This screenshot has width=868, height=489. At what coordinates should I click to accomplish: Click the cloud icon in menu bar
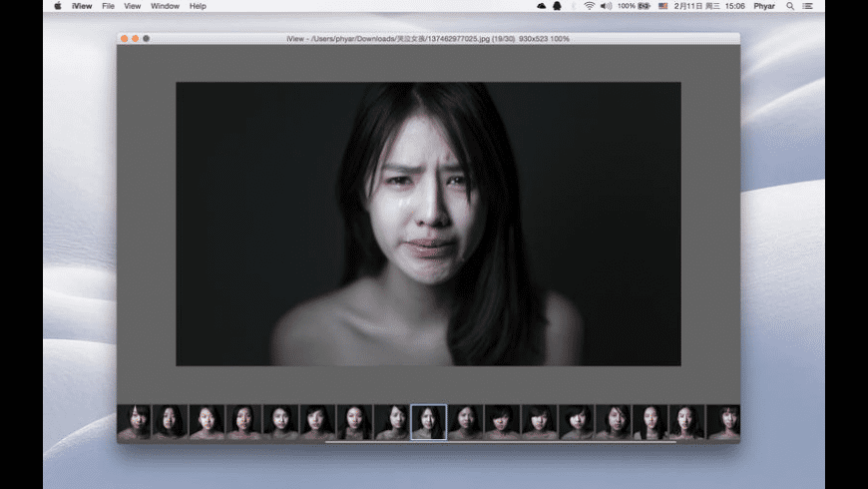click(541, 6)
